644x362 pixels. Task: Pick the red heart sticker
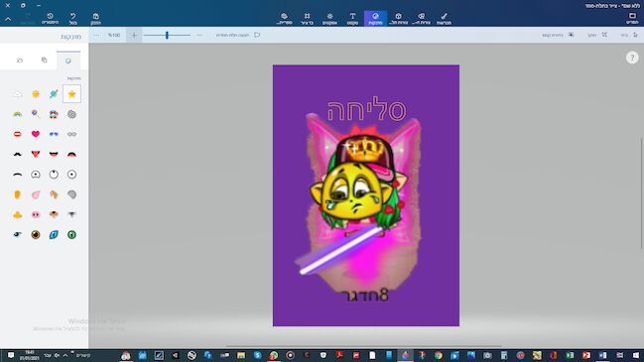[36, 134]
